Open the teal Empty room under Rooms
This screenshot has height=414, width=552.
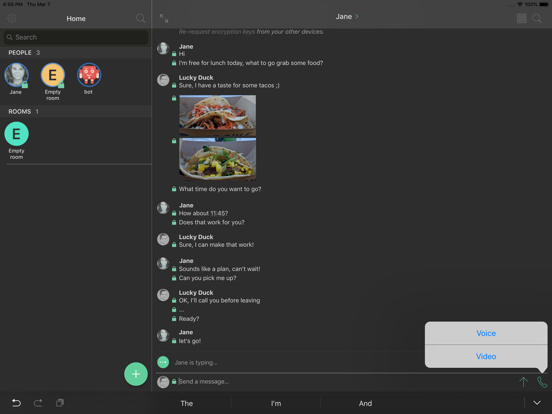click(16, 134)
